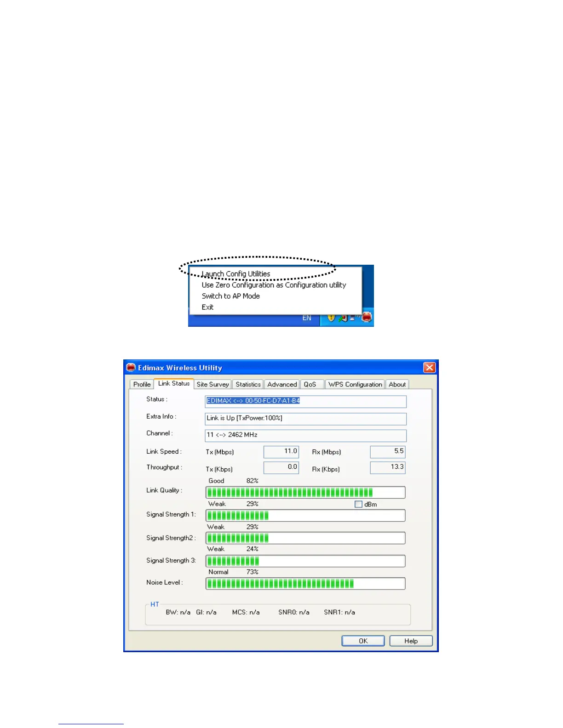Viewport: 563px width, 728px height.
Task: Click the Edimax tray icon in the taskbar
Action: 367,317
